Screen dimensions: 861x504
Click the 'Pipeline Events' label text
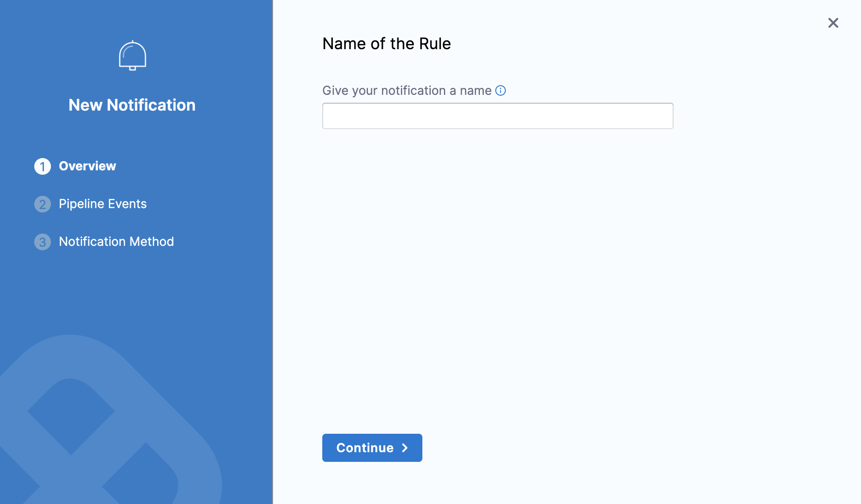coord(103,204)
